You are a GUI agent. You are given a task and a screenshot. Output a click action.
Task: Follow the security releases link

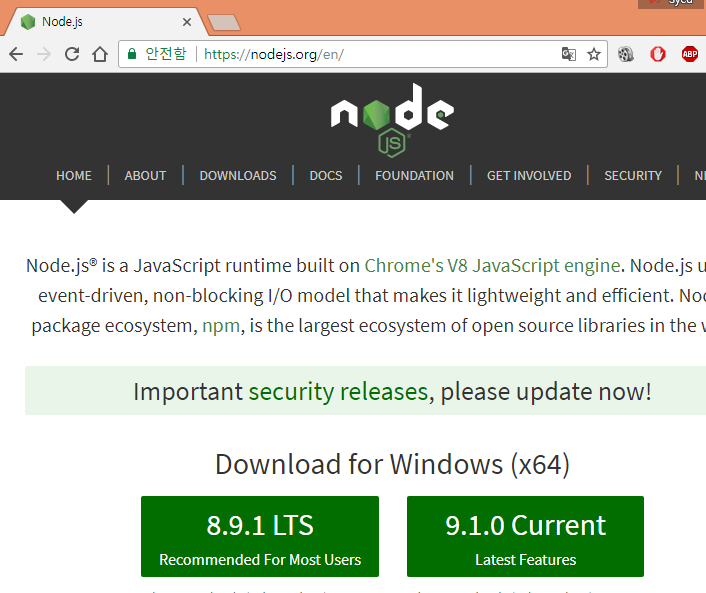point(338,391)
